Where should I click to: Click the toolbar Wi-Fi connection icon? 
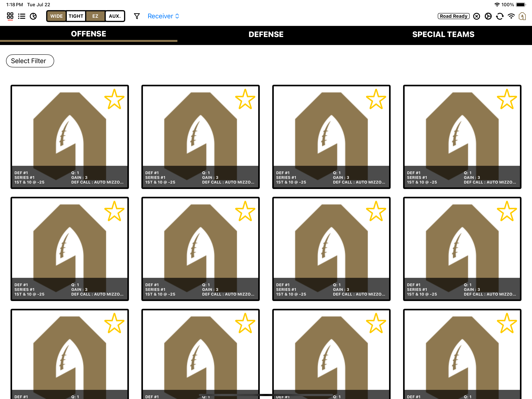coord(511,16)
